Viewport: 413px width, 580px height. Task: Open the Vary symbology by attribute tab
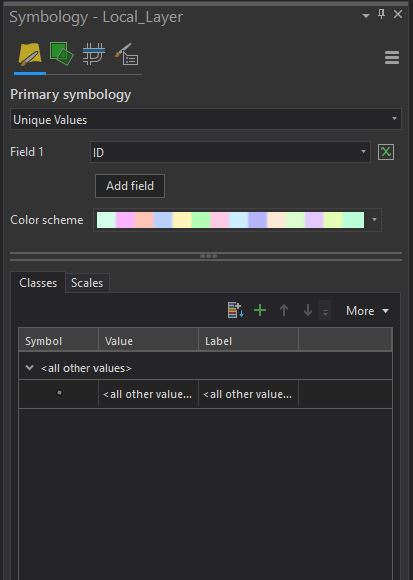pyautogui.click(x=61, y=54)
